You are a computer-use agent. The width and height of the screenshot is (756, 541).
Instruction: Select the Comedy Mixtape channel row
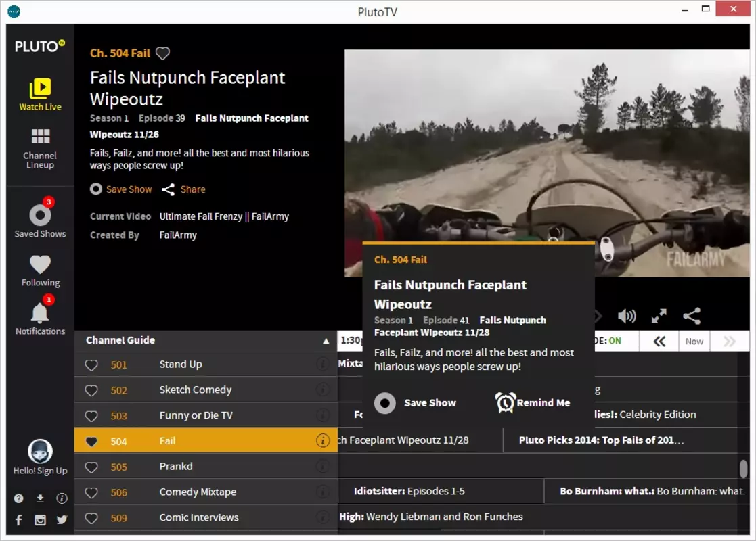(206, 492)
